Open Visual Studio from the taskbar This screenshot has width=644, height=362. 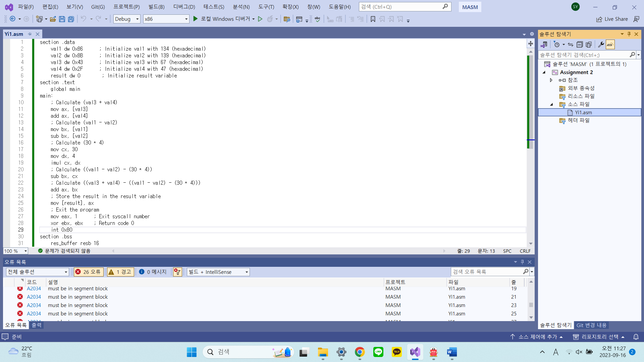pos(415,352)
